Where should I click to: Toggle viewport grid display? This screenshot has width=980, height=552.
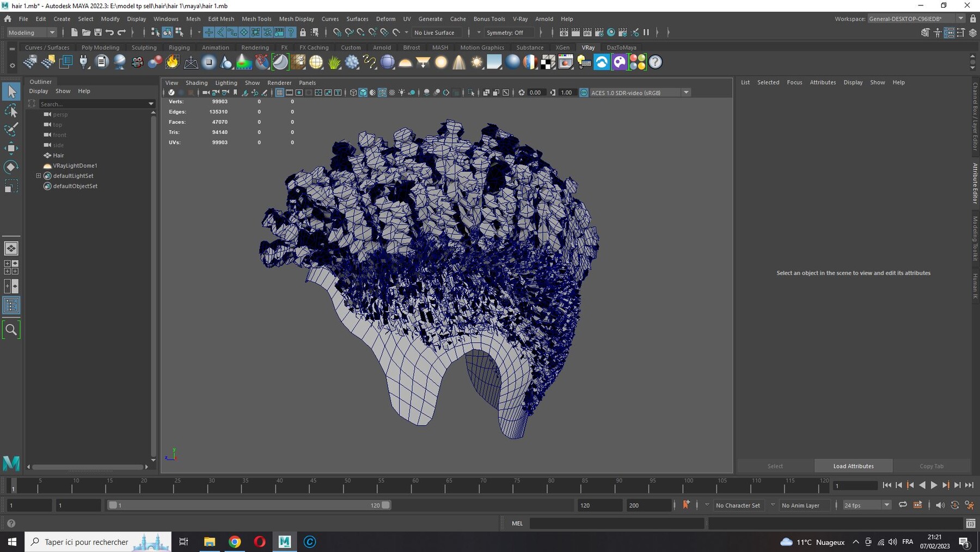[x=279, y=93]
